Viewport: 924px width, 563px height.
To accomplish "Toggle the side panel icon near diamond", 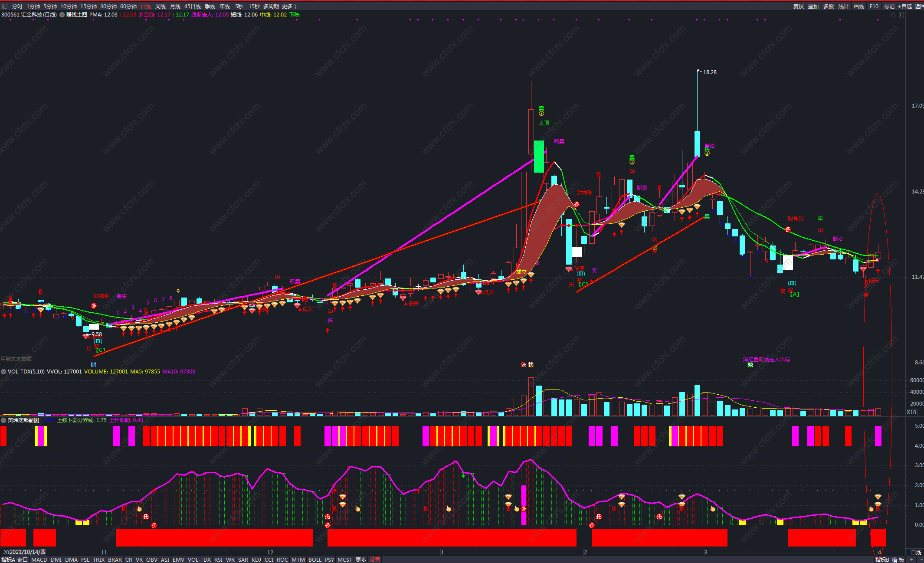I will tap(901, 15).
